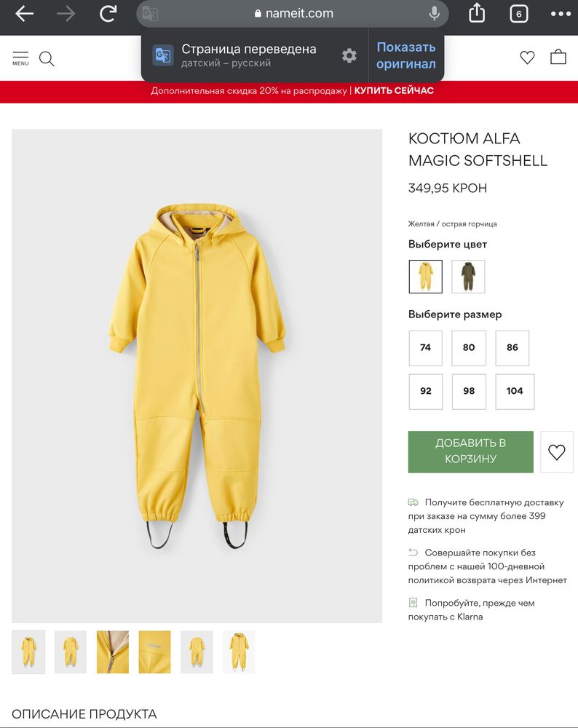
Task: Tap the microphone voice search icon
Action: point(434,13)
